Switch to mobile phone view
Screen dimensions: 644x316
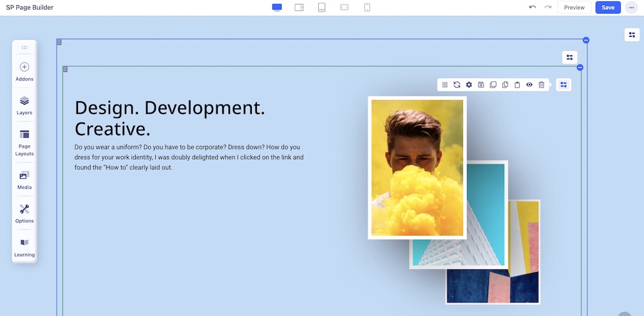[367, 7]
